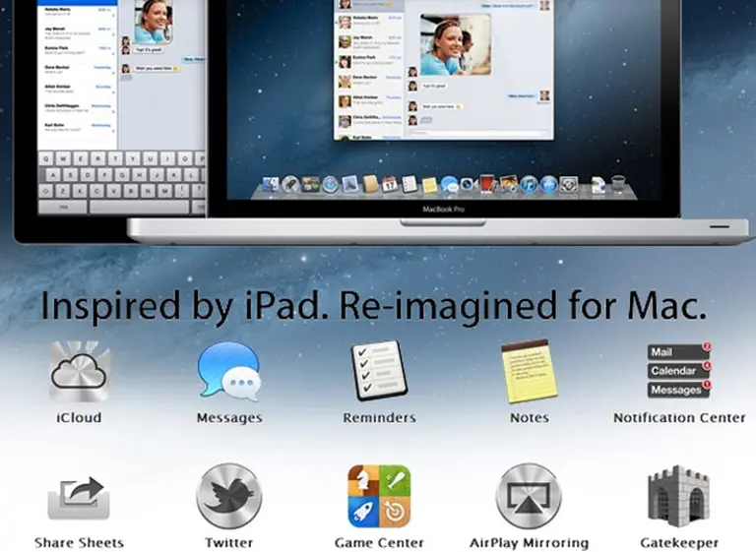Click the message input field on MacBook
The height and width of the screenshot is (552, 756).
pos(477,132)
